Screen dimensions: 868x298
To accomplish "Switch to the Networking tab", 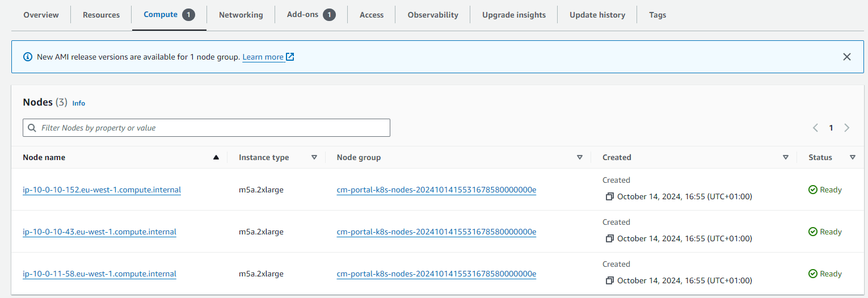I will 241,15.
